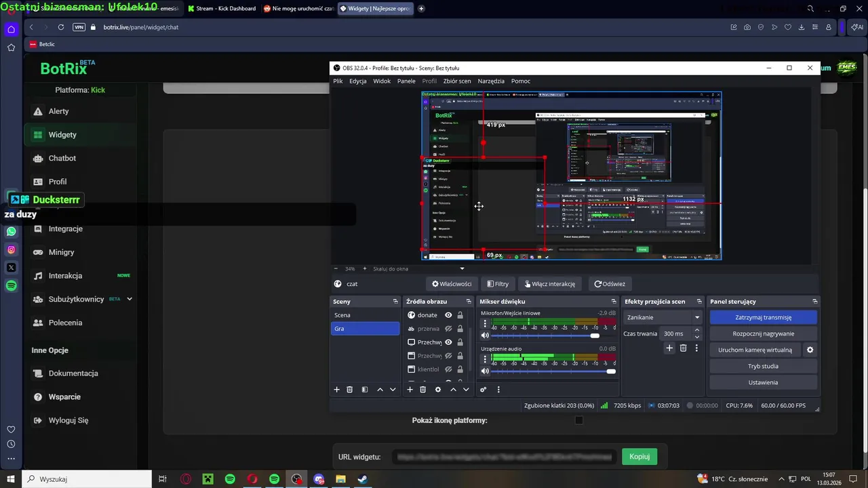Viewport: 868px width, 488px height.
Task: Open advanced audio properties in Mikser dźwięku
Action: point(483,390)
